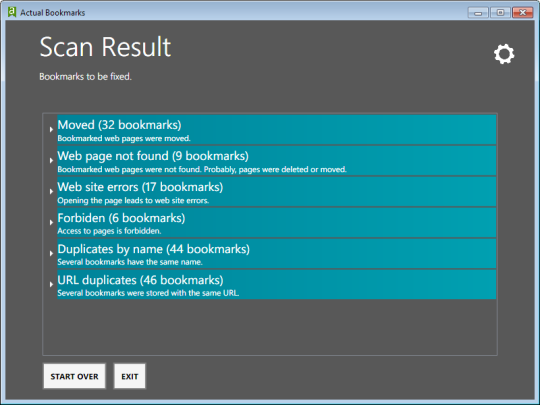
Task: Select URL duplicates (46 bookmarks) row
Action: pyautogui.click(x=277, y=284)
